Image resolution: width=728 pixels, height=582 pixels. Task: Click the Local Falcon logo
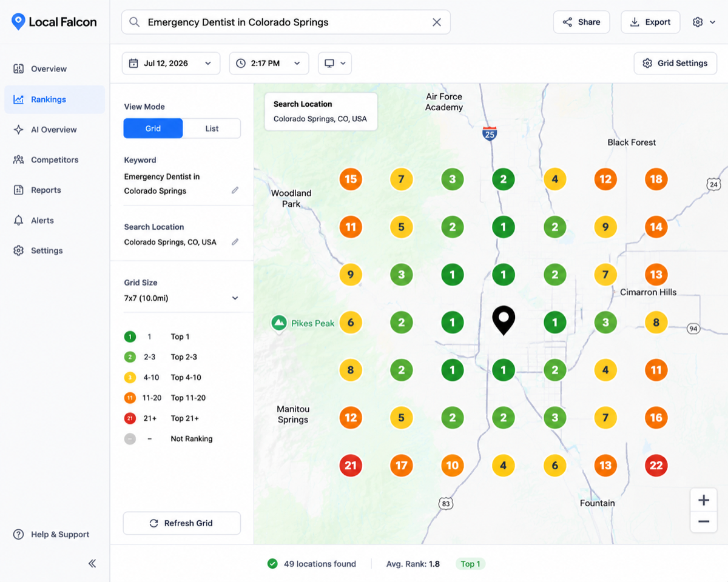pos(54,22)
